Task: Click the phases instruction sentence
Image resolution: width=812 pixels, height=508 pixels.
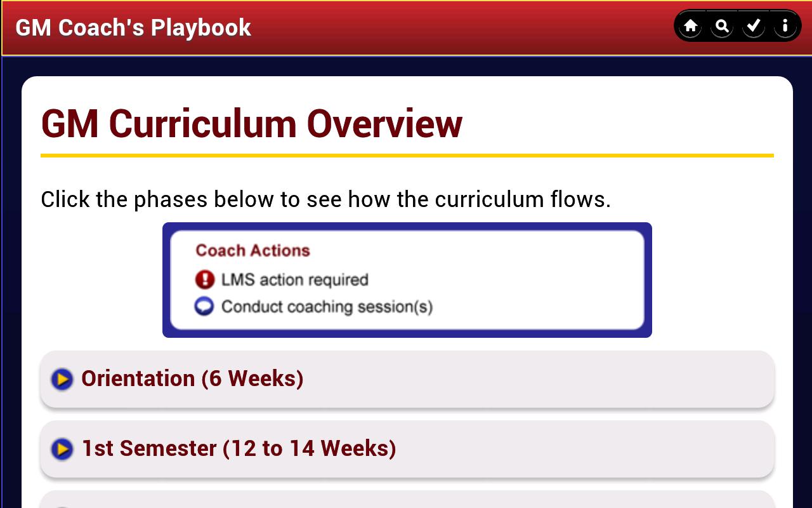Action: pos(325,199)
